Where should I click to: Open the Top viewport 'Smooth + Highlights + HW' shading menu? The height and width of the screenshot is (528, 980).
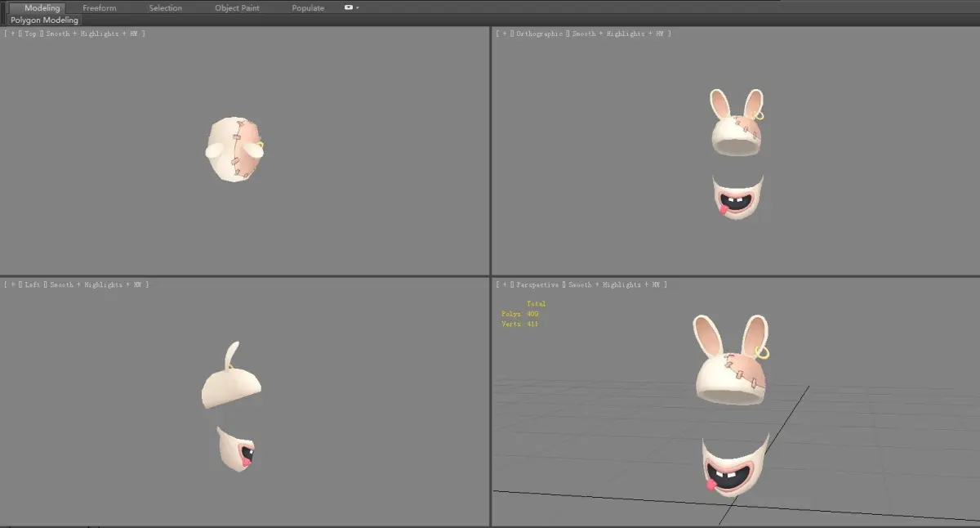(x=94, y=34)
